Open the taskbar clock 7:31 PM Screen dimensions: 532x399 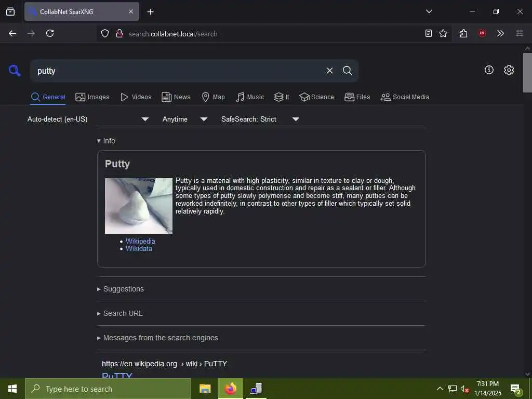coord(488,389)
